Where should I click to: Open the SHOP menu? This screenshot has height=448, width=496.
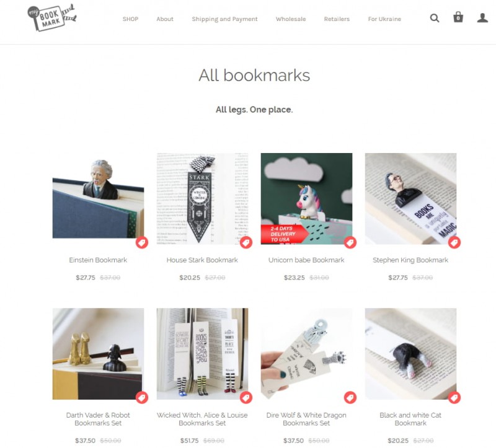click(x=130, y=19)
